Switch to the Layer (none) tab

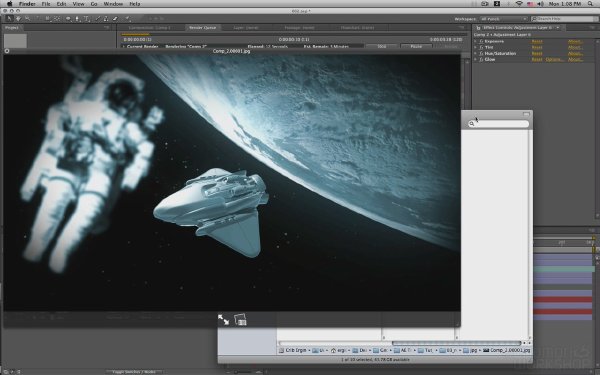pos(246,28)
